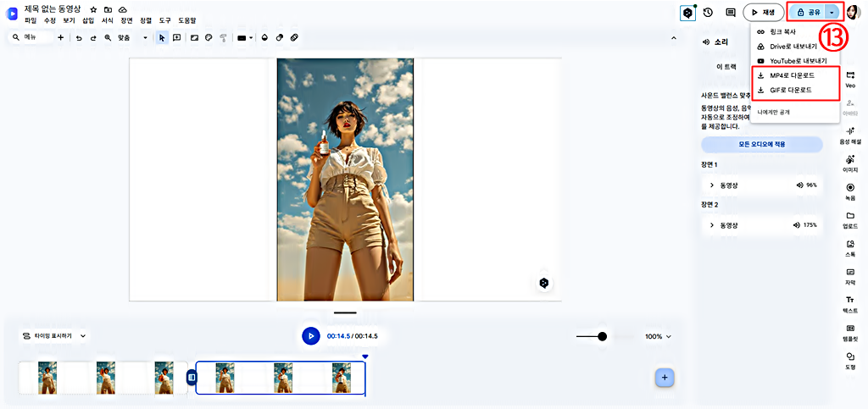This screenshot has width=868, height=409.
Task: Open the fill color dropdown arrow
Action: [x=251, y=38]
